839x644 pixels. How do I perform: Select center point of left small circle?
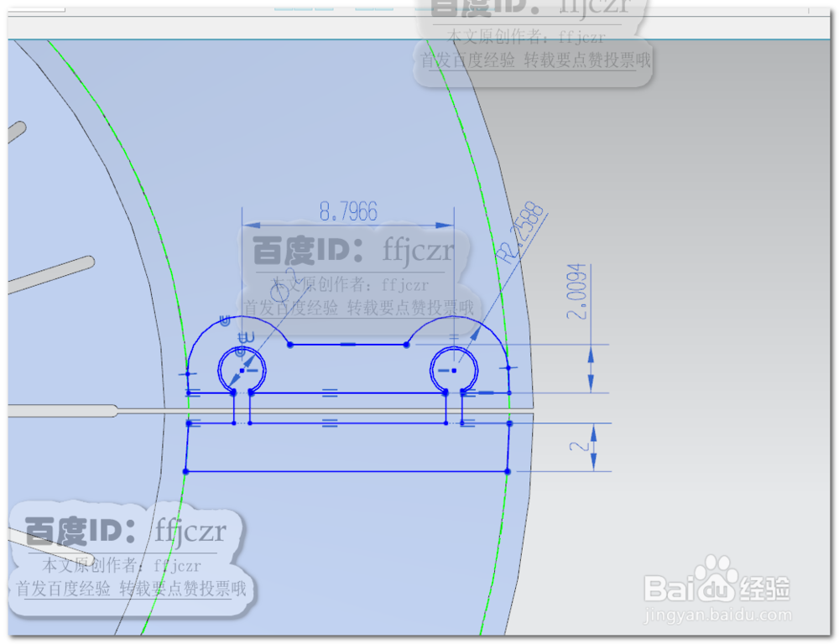coord(242,370)
